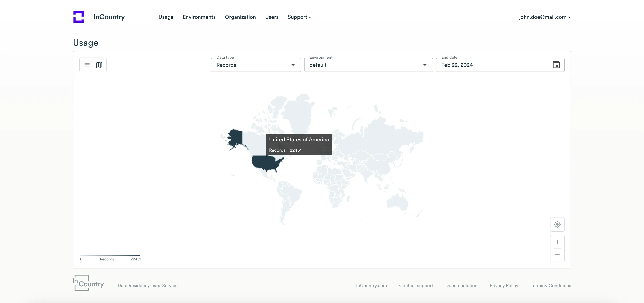644x303 pixels.
Task: Zoom in on the map
Action: pyautogui.click(x=557, y=242)
